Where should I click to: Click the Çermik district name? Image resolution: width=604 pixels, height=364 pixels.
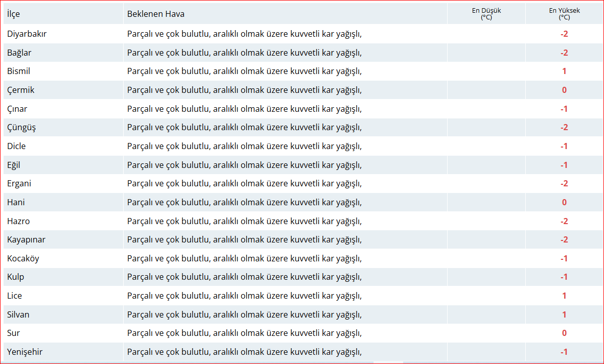[x=21, y=90]
